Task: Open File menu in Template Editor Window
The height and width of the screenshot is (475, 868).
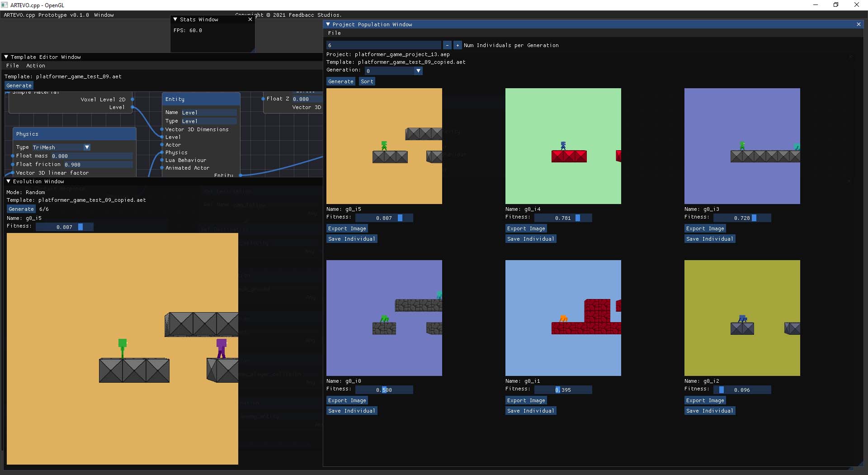Action: point(13,66)
